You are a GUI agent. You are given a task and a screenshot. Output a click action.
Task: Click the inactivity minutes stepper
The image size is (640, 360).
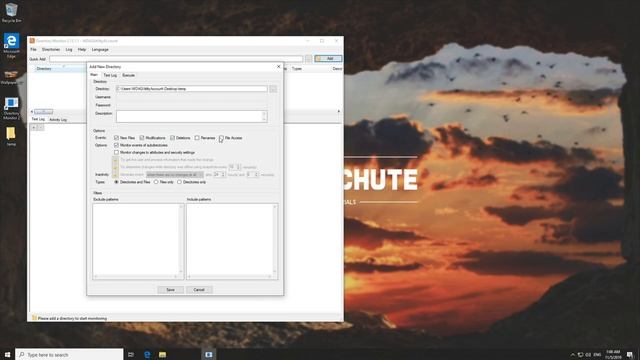click(256, 175)
